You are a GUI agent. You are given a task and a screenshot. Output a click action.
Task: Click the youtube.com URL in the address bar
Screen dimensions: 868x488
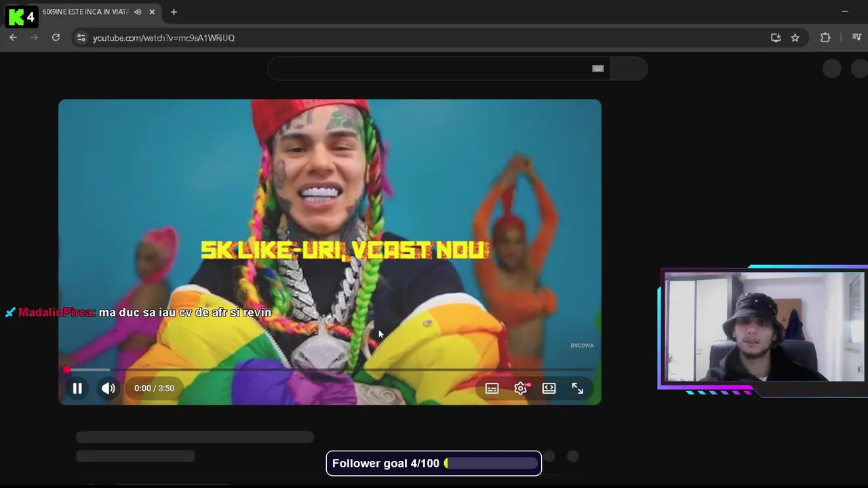[x=163, y=38]
